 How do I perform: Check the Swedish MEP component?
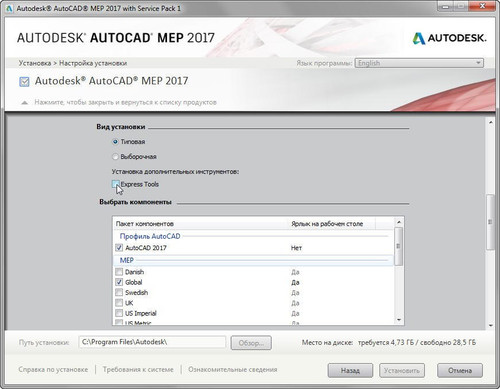tap(119, 292)
